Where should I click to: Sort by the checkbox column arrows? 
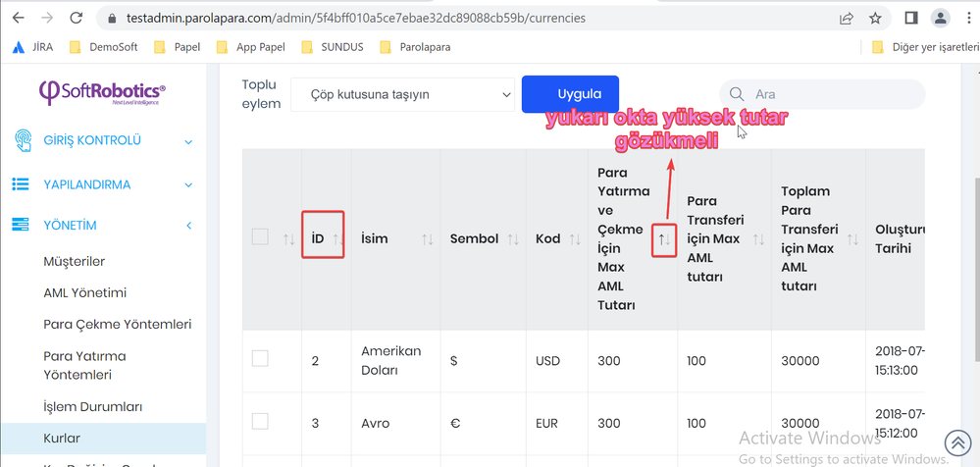[288, 238]
